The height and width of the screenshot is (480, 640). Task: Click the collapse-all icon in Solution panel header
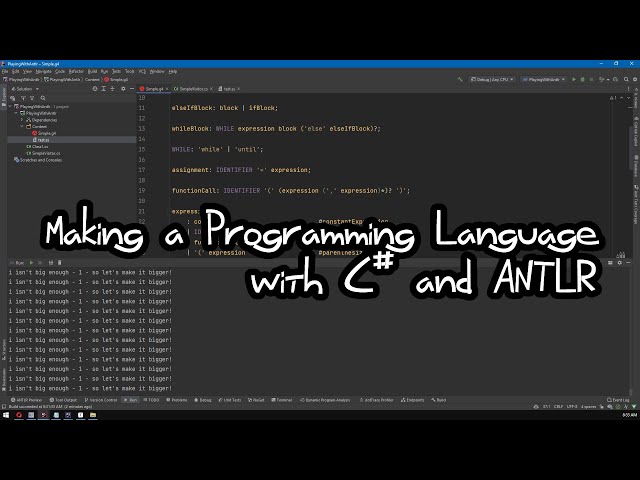(x=112, y=89)
